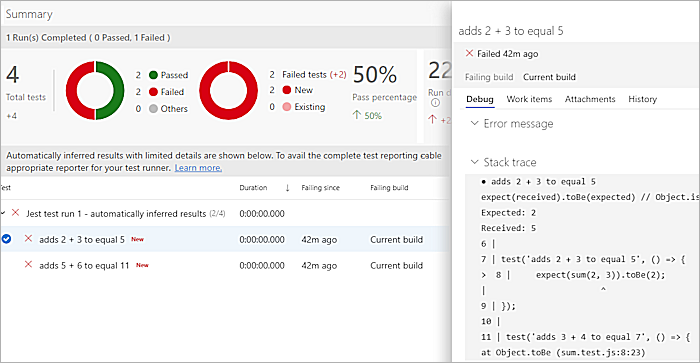Viewport: 700px width, 363px height.
Task: Click the pink Existing legend dot
Action: tap(287, 107)
